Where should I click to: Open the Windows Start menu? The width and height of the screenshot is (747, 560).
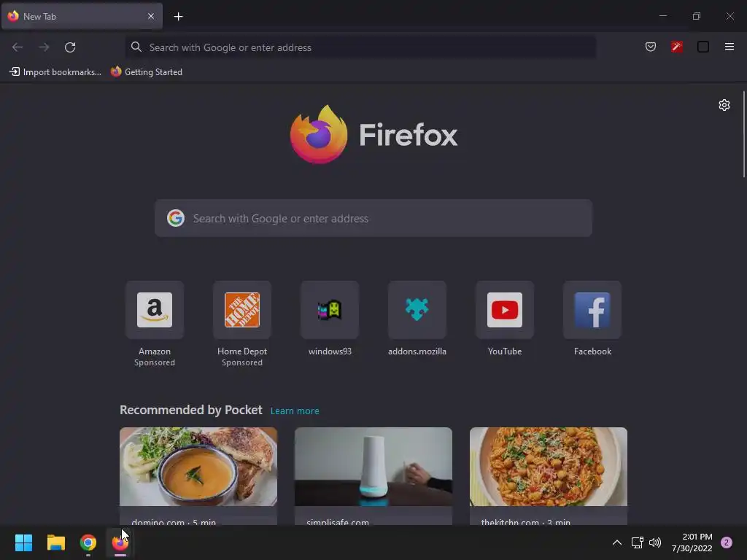click(23, 542)
